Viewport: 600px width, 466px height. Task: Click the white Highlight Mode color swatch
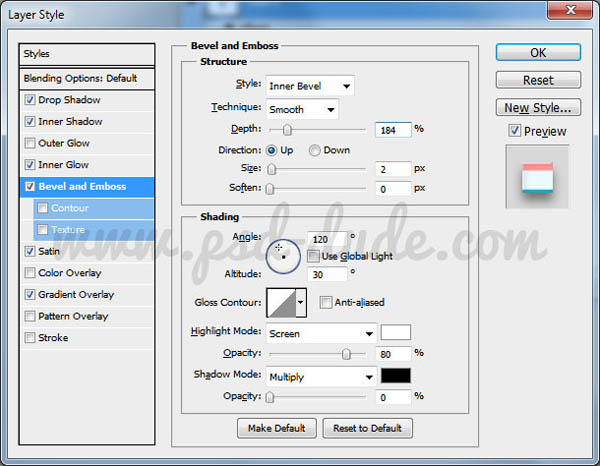click(395, 333)
